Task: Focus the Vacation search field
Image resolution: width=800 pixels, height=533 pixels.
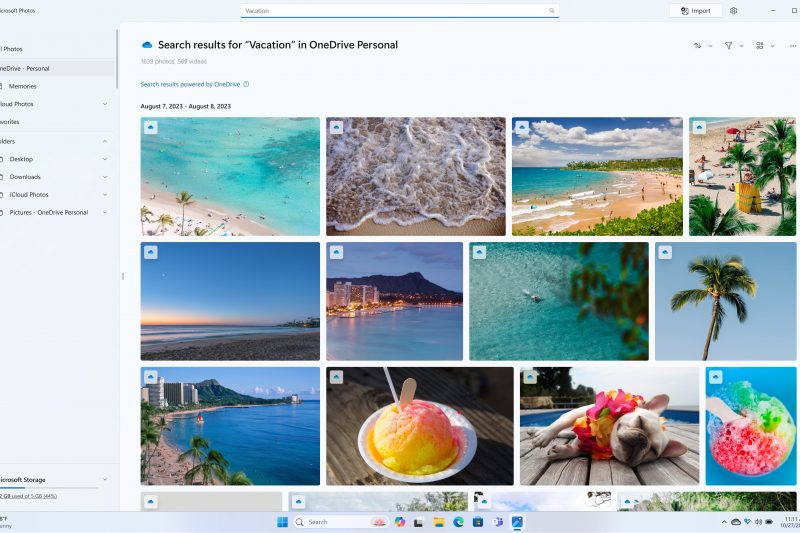Action: pyautogui.click(x=399, y=11)
